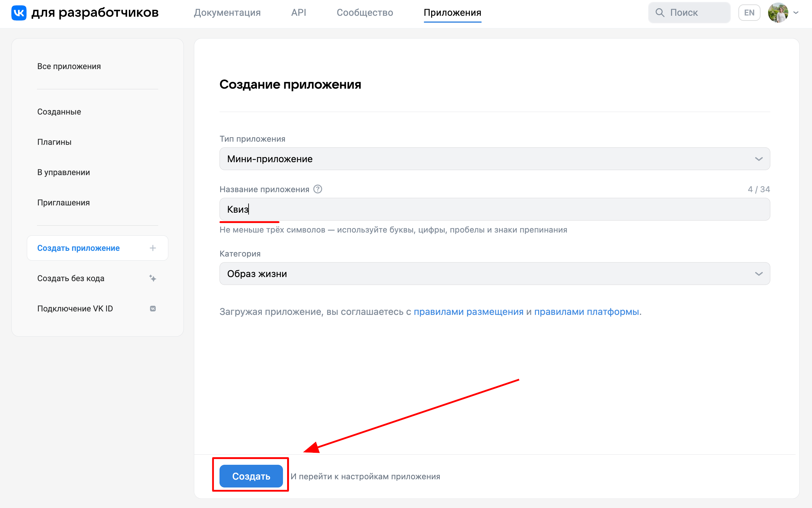Viewport: 812px width, 508px height.
Task: Click the plus icon beside Создать приложение
Action: click(x=153, y=248)
